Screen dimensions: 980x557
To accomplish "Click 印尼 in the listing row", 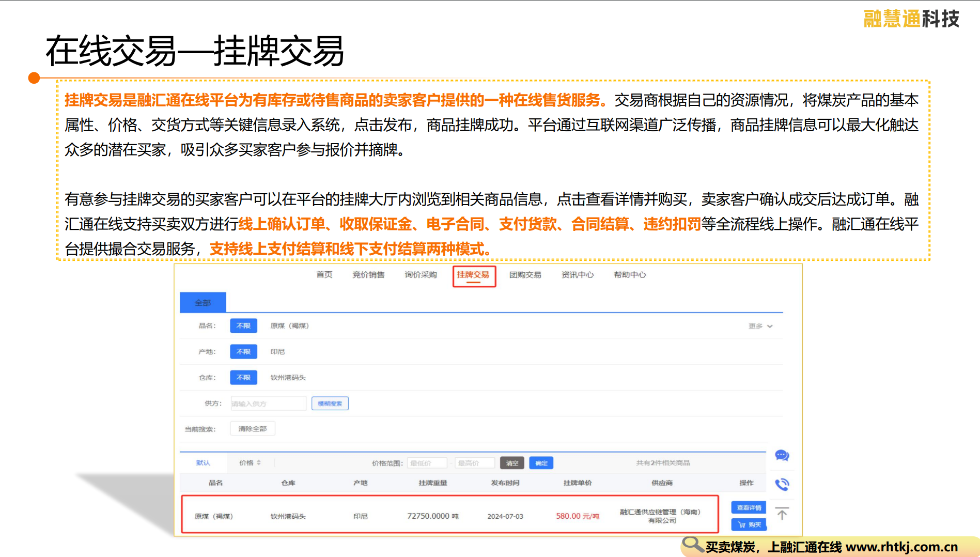I will [x=361, y=516].
